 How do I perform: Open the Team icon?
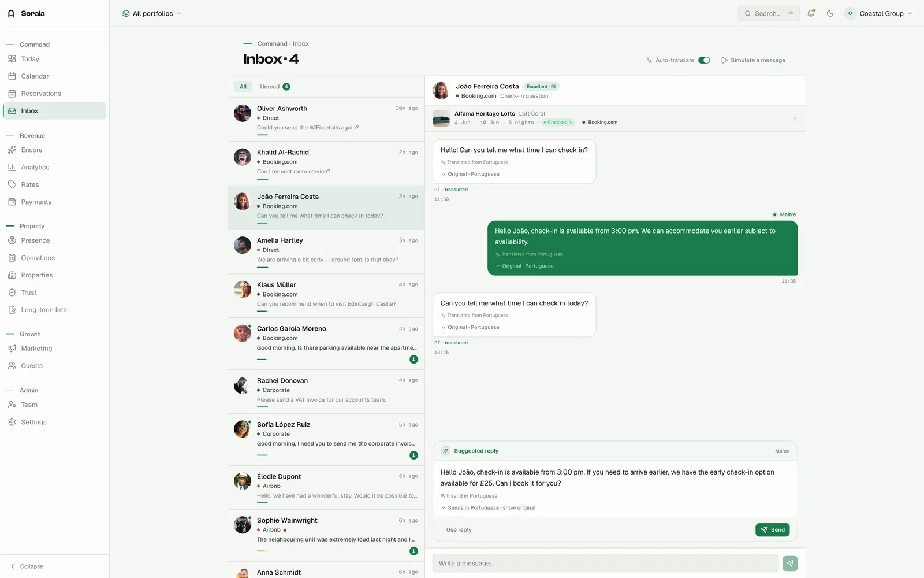[12, 405]
